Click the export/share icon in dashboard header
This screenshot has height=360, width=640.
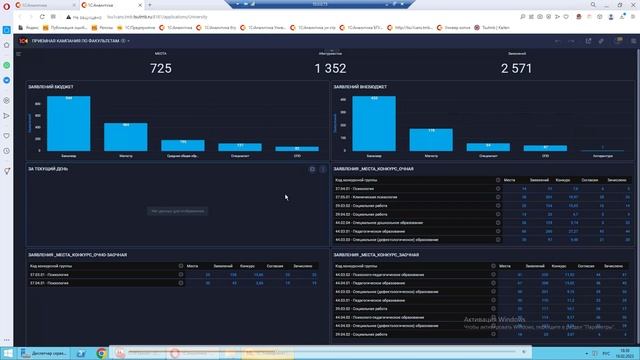(x=588, y=41)
